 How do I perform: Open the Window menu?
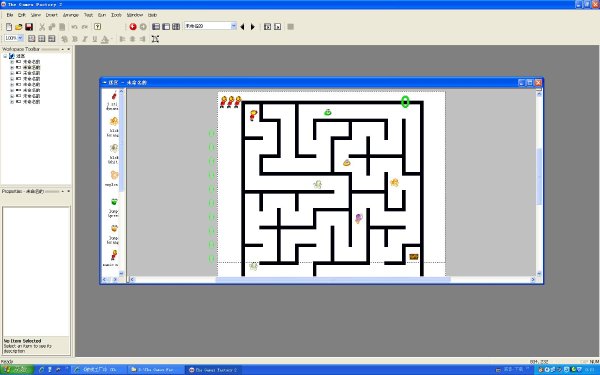pos(135,15)
